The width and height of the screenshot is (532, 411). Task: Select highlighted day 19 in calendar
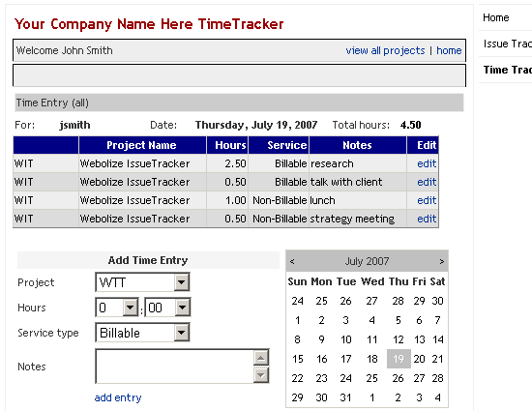click(399, 359)
